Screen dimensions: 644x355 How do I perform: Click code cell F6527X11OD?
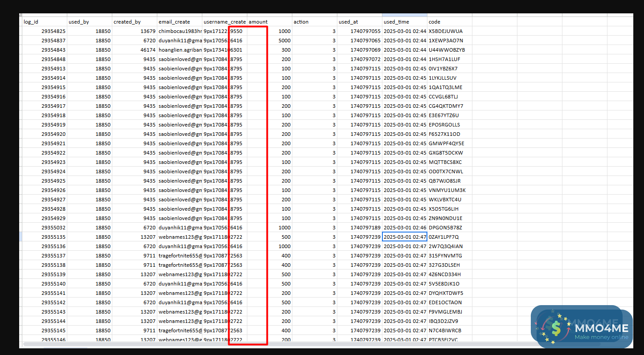[450, 134]
